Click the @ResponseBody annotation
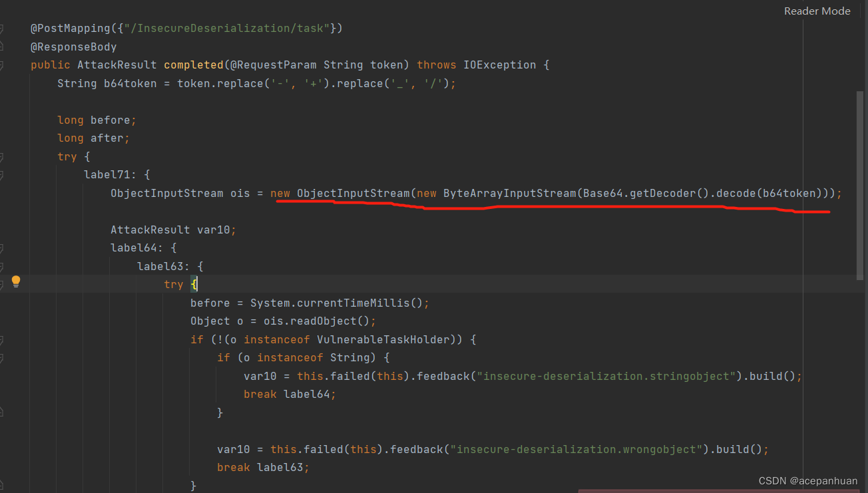Viewport: 868px width, 493px height. (x=74, y=47)
